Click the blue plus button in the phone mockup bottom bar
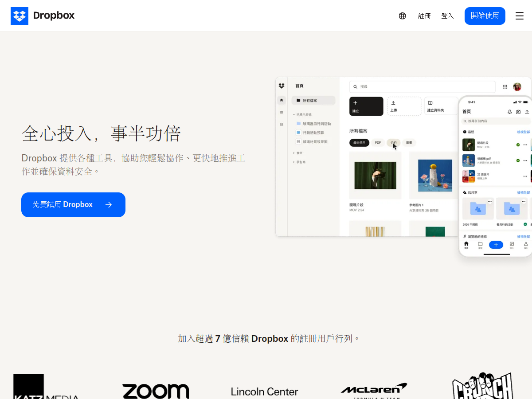532x399 pixels. click(x=496, y=245)
